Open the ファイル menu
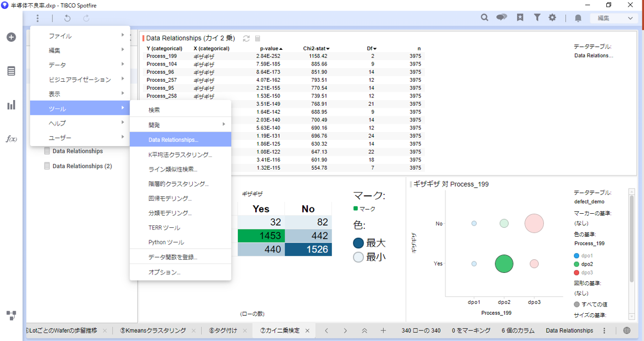Image resolution: width=644 pixels, height=341 pixels. [x=80, y=36]
